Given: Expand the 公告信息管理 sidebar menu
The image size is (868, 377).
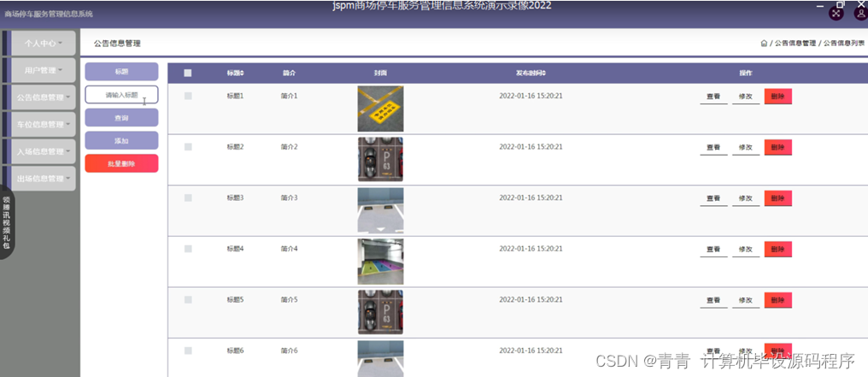Looking at the screenshot, I should pyautogui.click(x=44, y=97).
